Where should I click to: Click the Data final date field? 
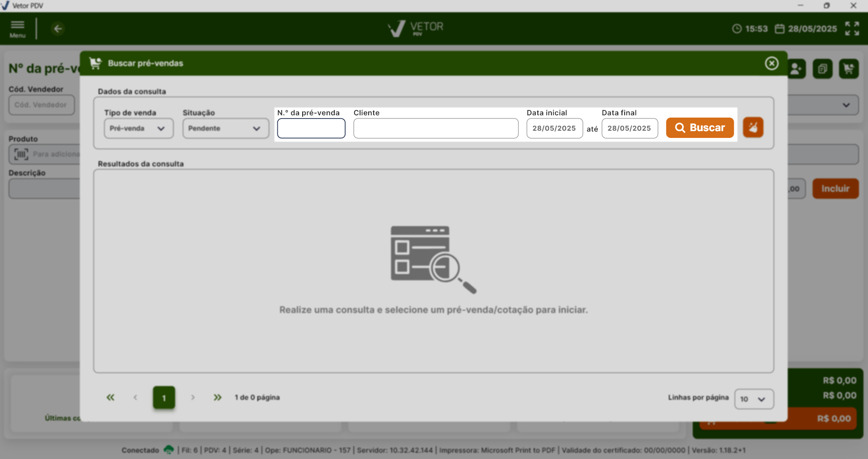point(630,128)
